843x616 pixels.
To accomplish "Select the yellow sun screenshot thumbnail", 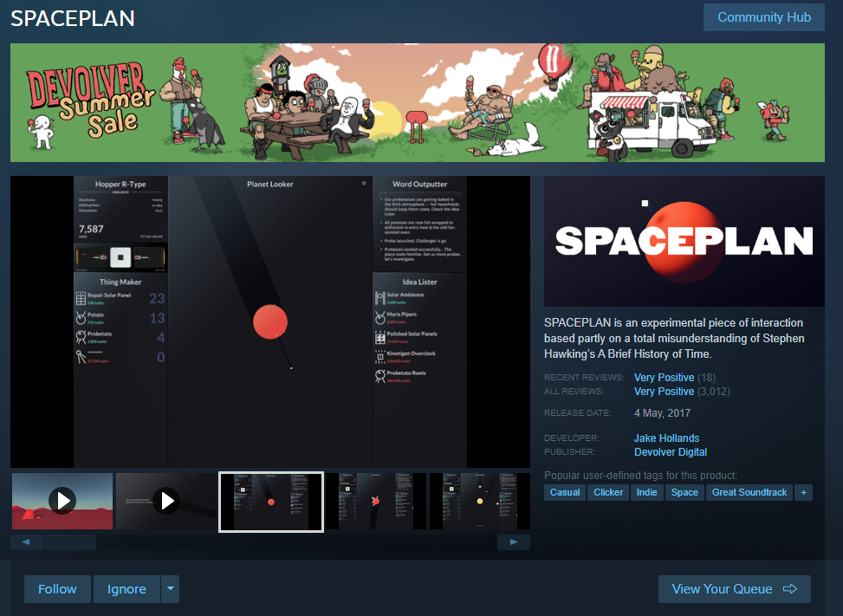I will [x=480, y=501].
